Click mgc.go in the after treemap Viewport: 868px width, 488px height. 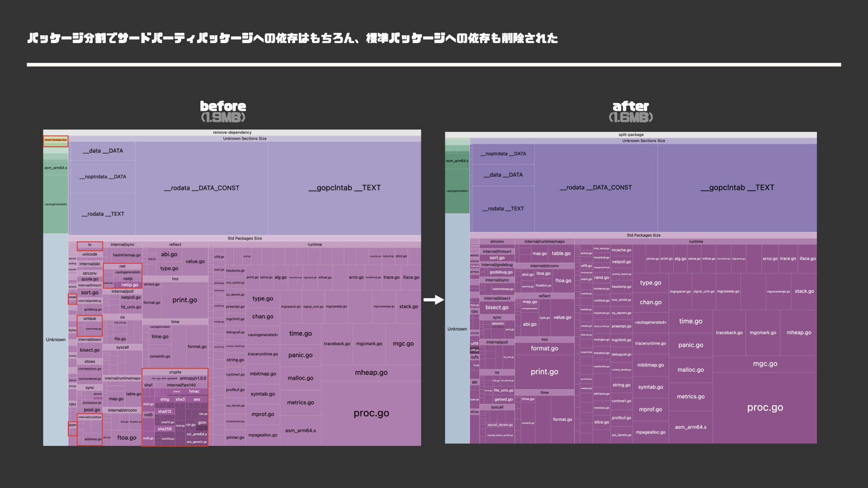(x=765, y=364)
